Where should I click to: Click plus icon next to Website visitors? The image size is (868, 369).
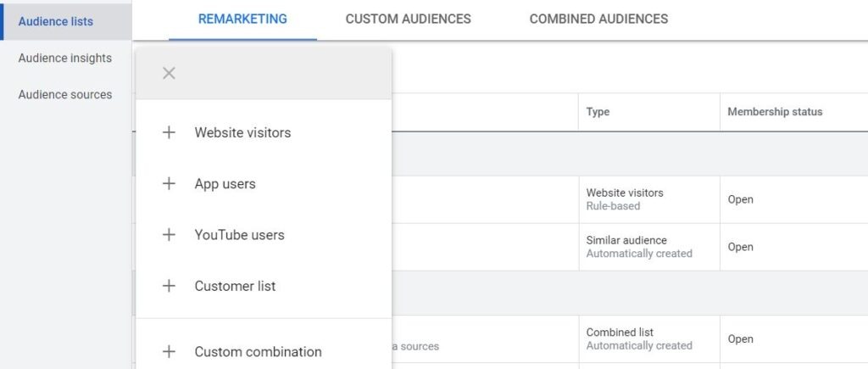[169, 132]
